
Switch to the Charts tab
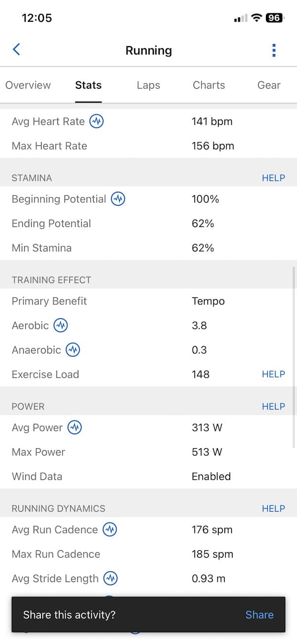(209, 85)
